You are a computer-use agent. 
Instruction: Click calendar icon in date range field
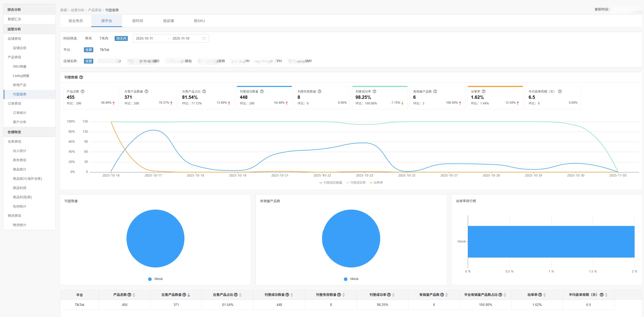click(204, 38)
